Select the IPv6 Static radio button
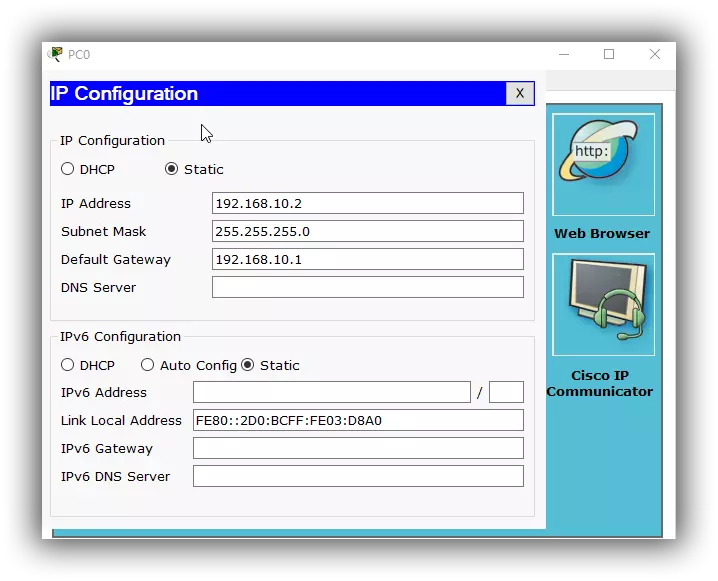Viewport: 718px width, 581px height. click(248, 365)
